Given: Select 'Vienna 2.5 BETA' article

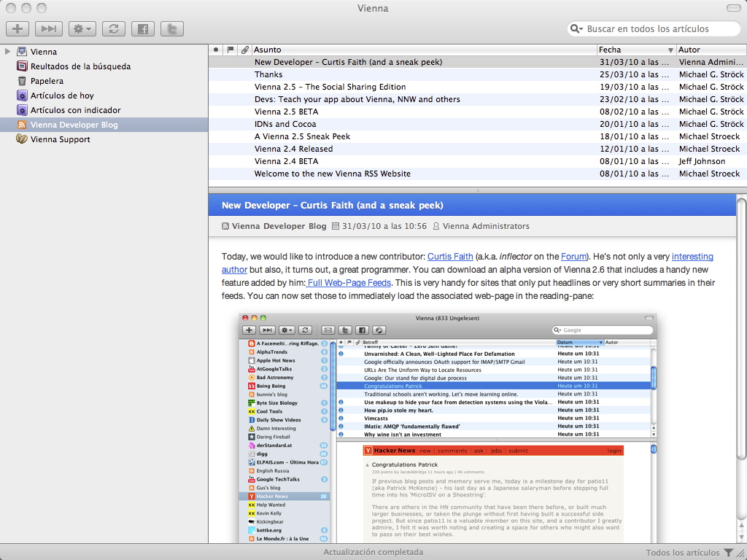Looking at the screenshot, I should [x=477, y=112].
